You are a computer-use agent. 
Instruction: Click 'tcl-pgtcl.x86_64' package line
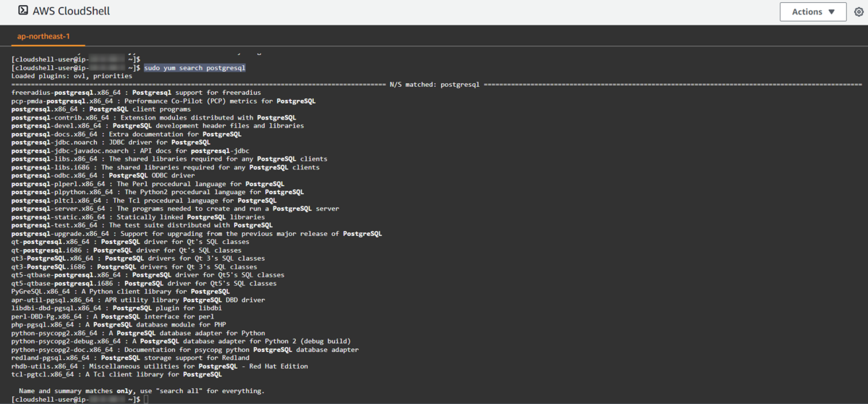(x=116, y=374)
